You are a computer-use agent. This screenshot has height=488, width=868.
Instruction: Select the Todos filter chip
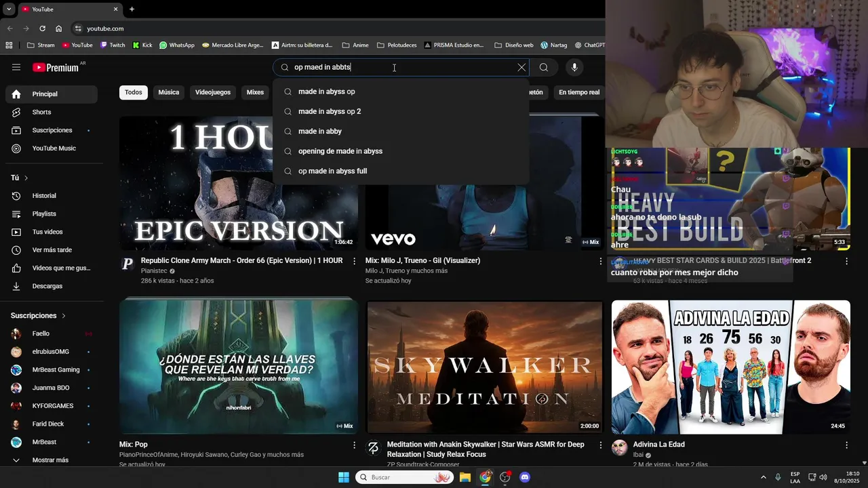click(134, 92)
